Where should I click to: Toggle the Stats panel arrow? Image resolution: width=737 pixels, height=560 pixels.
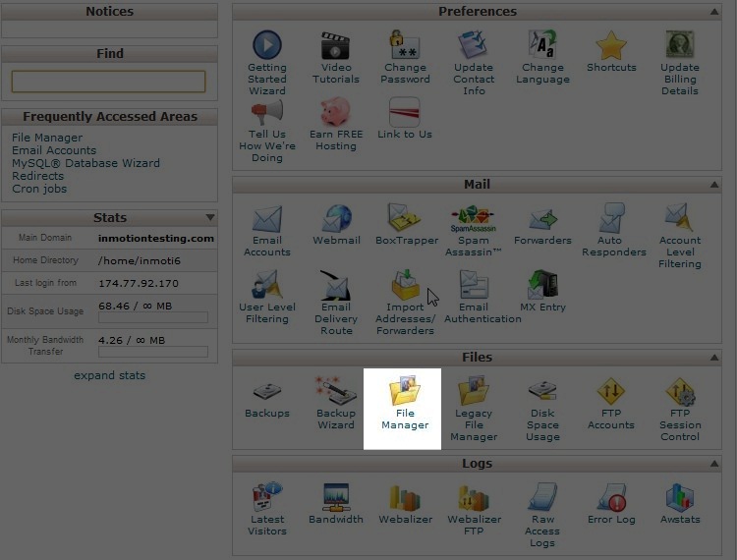click(210, 217)
